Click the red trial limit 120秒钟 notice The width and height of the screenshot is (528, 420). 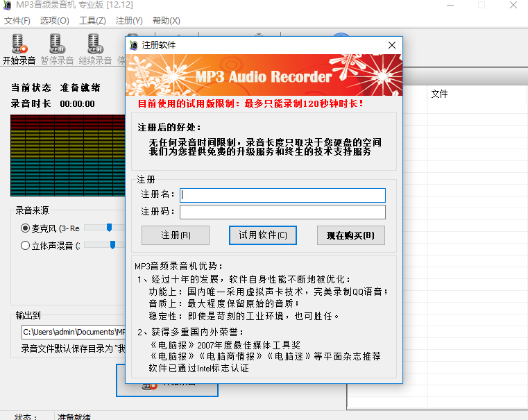(x=250, y=103)
